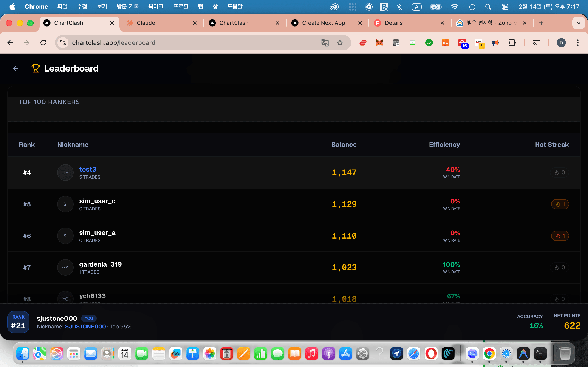Check Wi-Fi status in the menu bar
The image size is (588, 367).
point(455,7)
